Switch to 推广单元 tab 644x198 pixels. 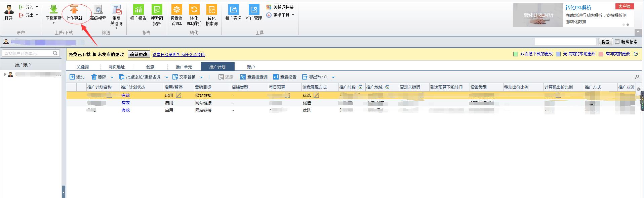pos(184,67)
